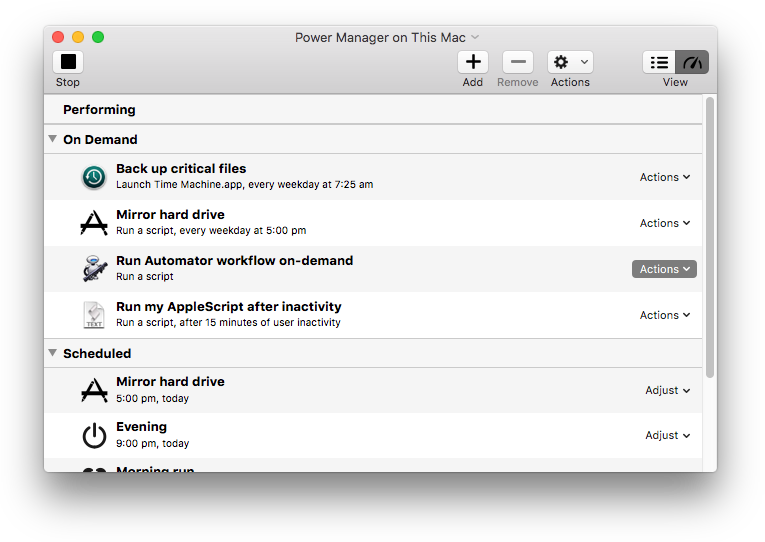Click Scheduled Mirror hard drive app icon
765x542 pixels.
pos(94,390)
